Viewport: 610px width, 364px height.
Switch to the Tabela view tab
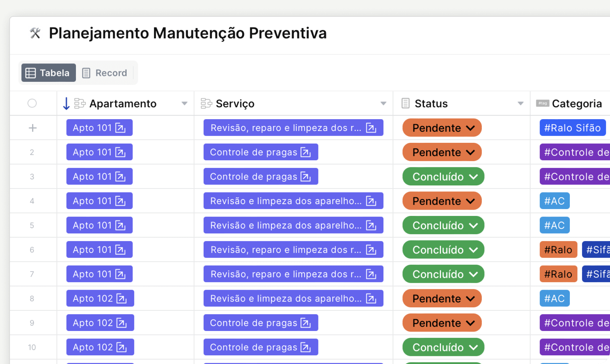point(48,73)
